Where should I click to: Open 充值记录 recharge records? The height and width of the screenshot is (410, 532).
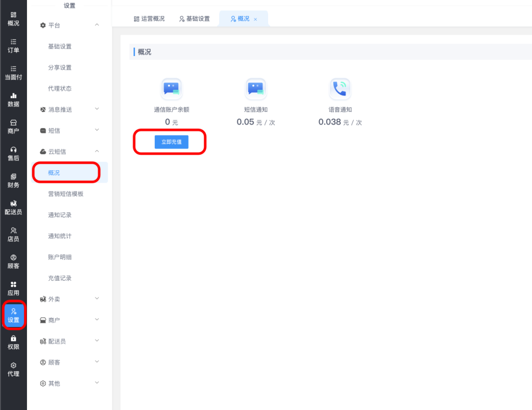pos(60,278)
